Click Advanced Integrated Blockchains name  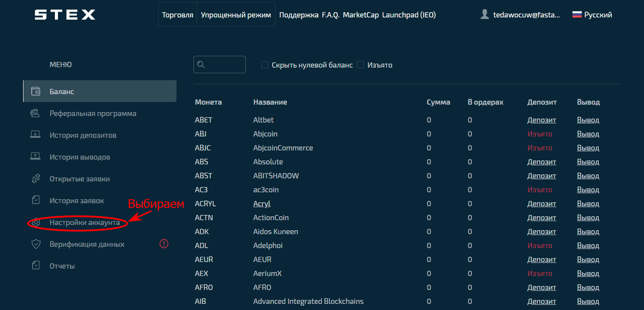point(308,301)
